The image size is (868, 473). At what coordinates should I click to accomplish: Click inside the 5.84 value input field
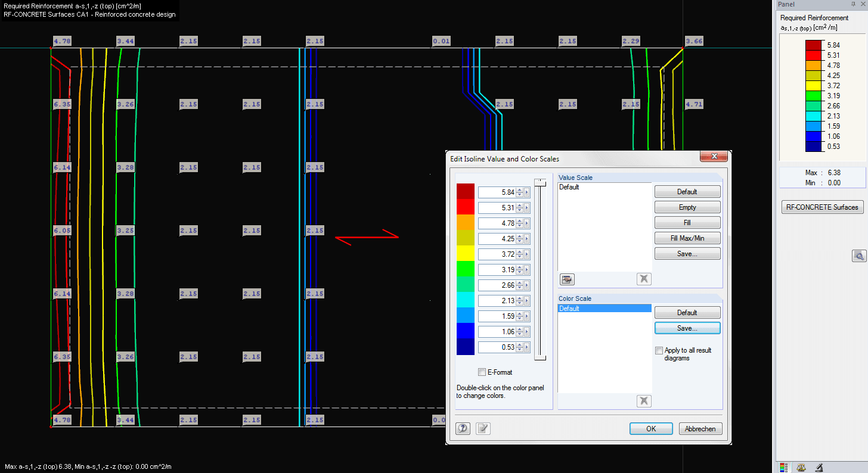click(501, 192)
